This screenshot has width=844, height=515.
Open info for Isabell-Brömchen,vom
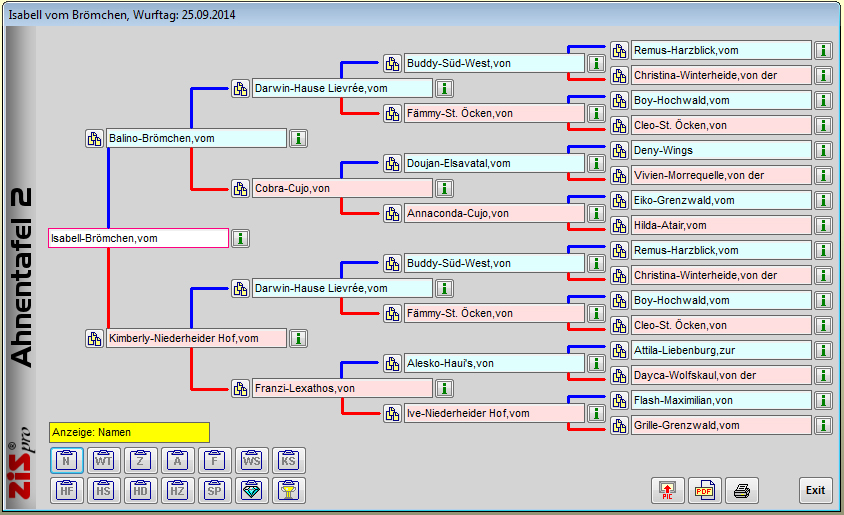click(241, 238)
